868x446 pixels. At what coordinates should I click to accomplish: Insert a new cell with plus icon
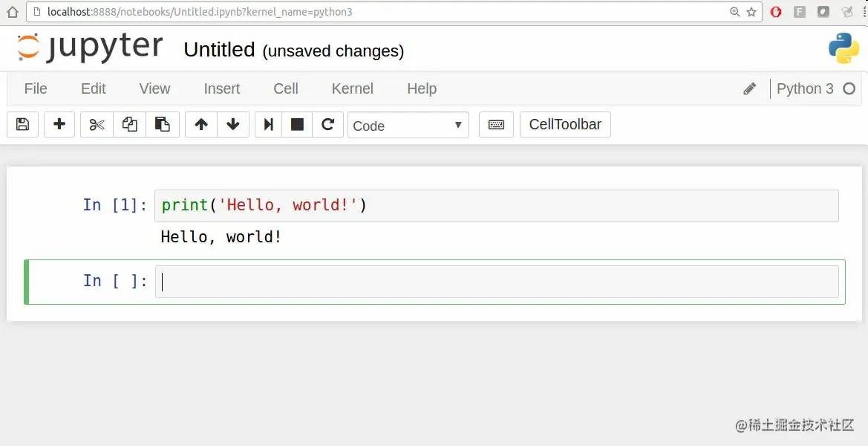(59, 125)
